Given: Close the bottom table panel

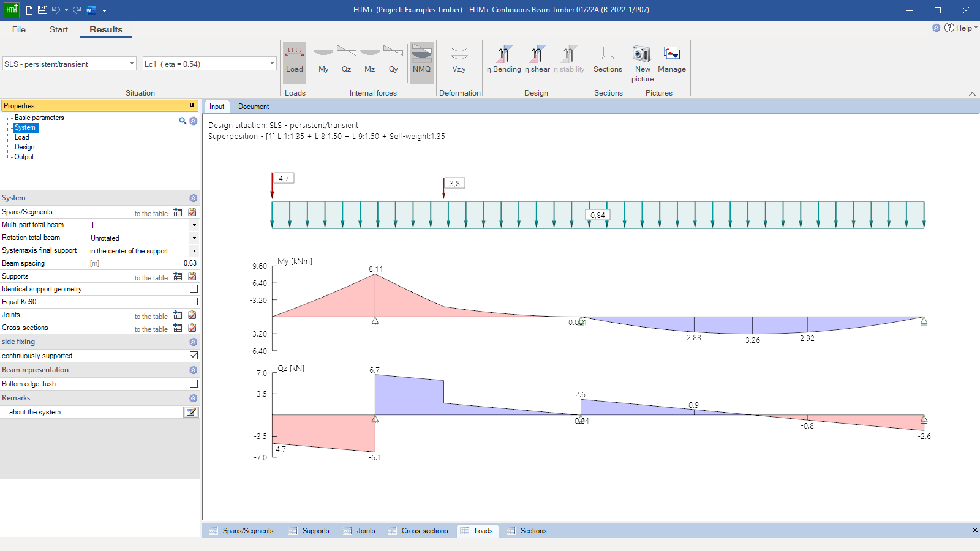Looking at the screenshot, I should [974, 530].
